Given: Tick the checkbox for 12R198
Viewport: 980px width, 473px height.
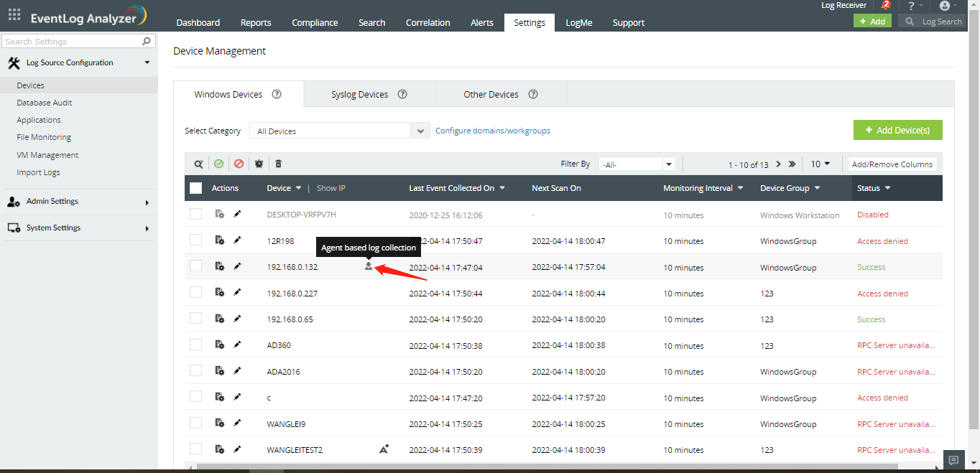Looking at the screenshot, I should (195, 240).
